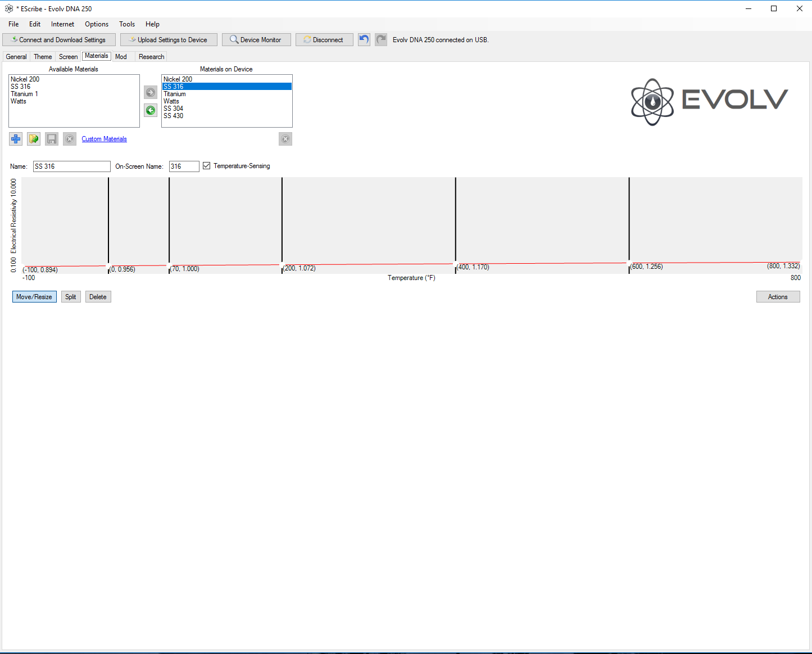Click the Device Monitor button
Viewport: 812px width, 654px height.
[x=256, y=40]
